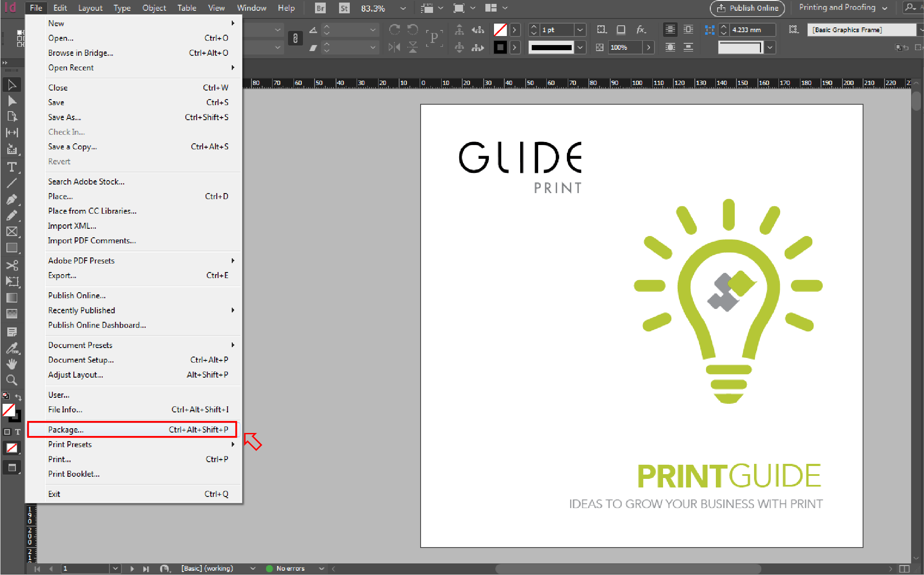Image resolution: width=924 pixels, height=575 pixels.
Task: Open the Edit menu
Action: click(60, 8)
